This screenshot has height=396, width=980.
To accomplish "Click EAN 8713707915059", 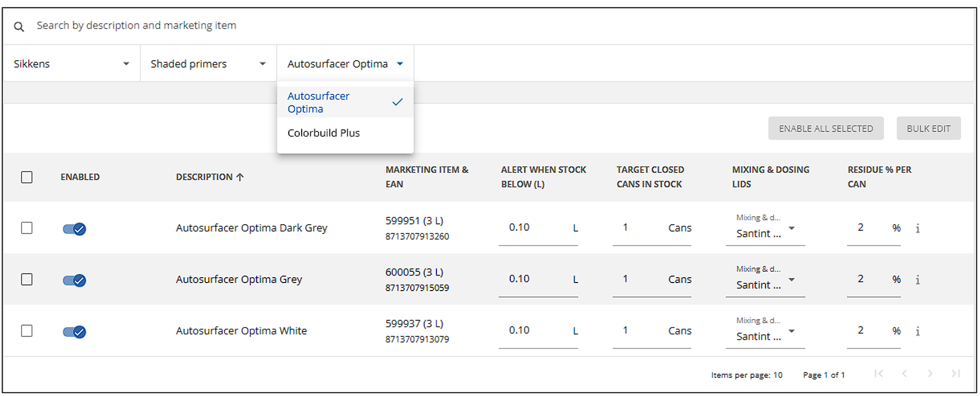I will click(417, 288).
